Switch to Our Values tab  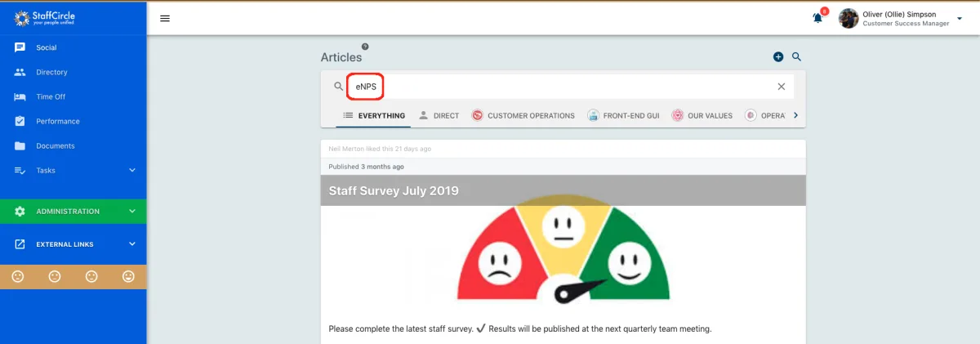coord(702,115)
